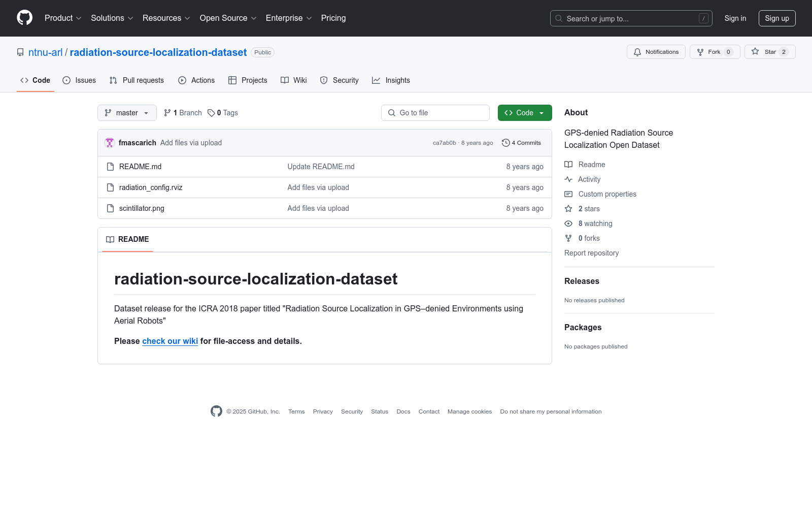Click the GitHub logo in the header
The width and height of the screenshot is (812, 508).
coord(24,18)
